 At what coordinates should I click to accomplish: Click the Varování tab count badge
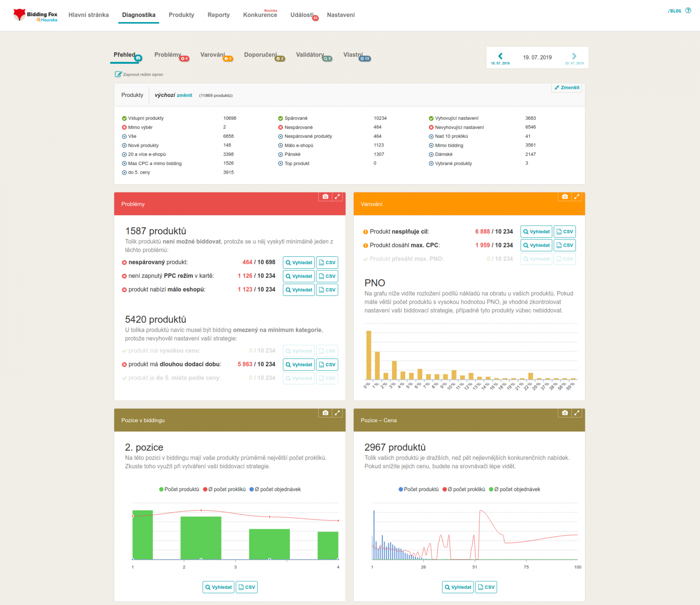pyautogui.click(x=228, y=59)
